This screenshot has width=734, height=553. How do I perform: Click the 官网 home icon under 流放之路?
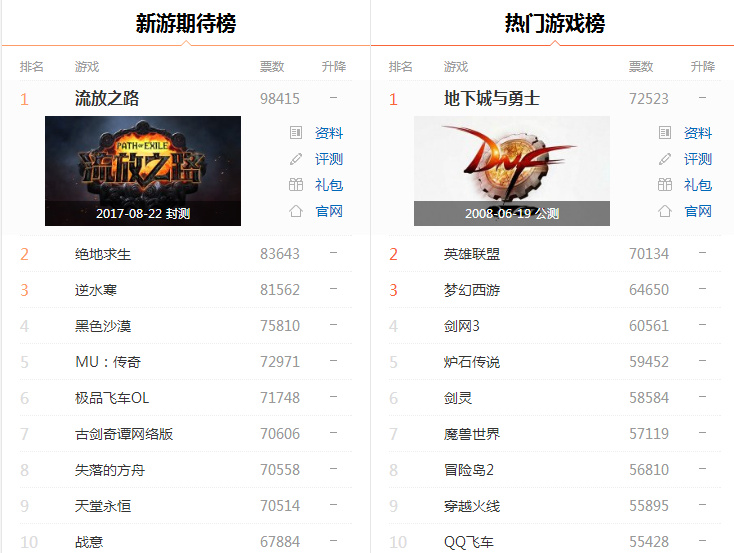click(x=296, y=211)
